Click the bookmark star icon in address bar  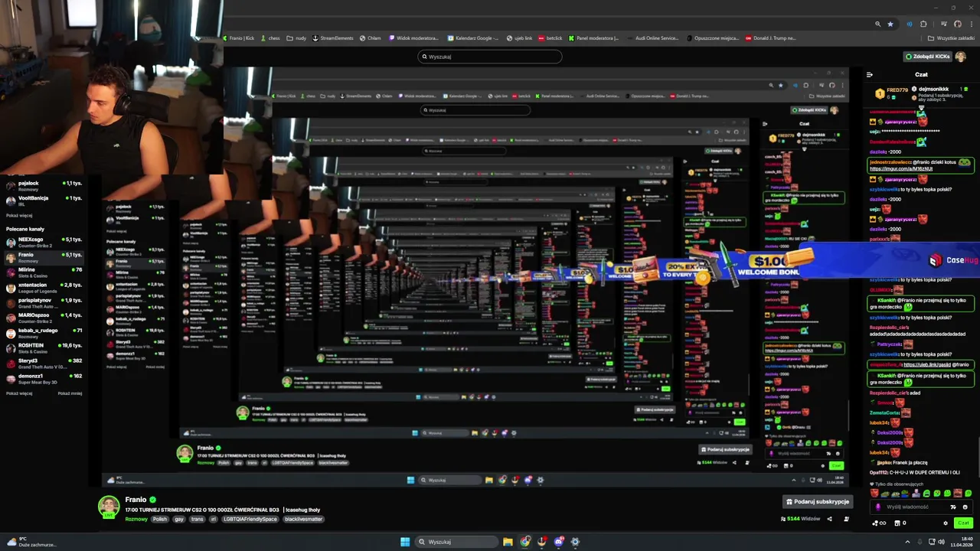coord(890,24)
